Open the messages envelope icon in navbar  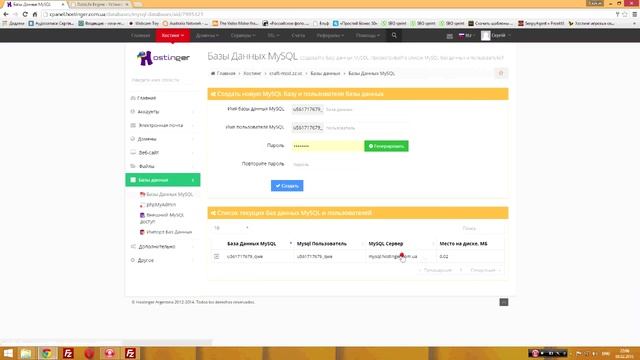coord(449,36)
